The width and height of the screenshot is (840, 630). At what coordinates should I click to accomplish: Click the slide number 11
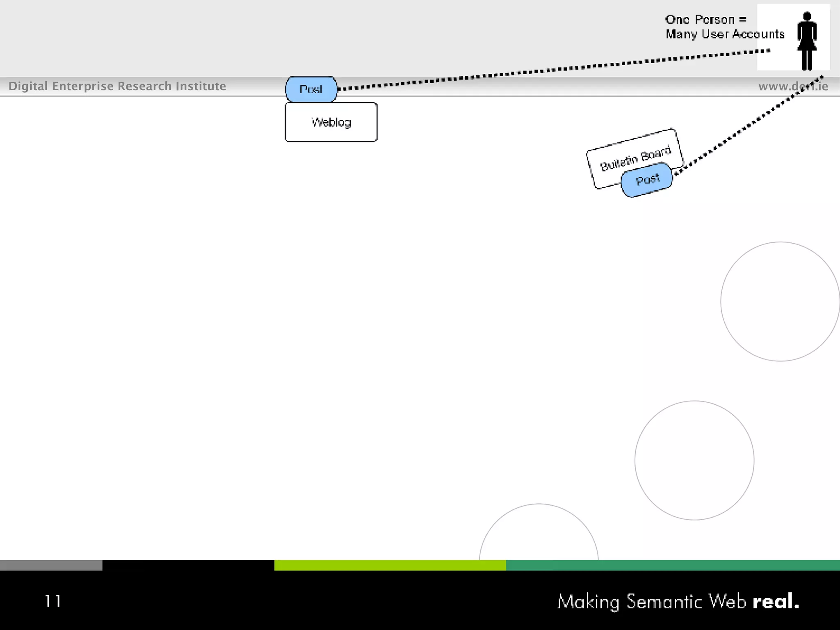[x=53, y=601]
